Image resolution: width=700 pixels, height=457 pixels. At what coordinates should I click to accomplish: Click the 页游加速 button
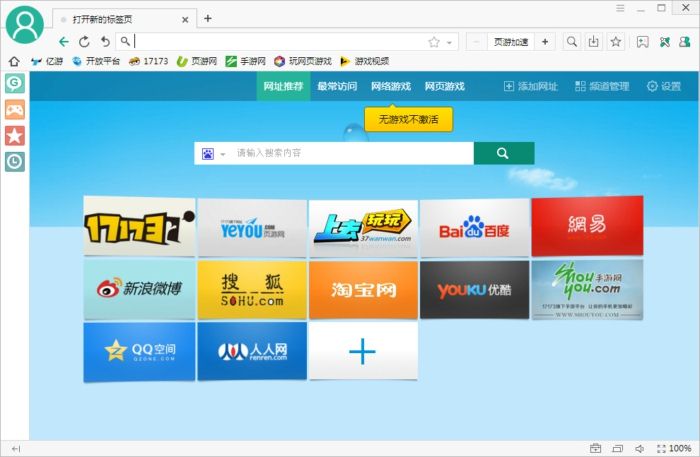[x=511, y=42]
